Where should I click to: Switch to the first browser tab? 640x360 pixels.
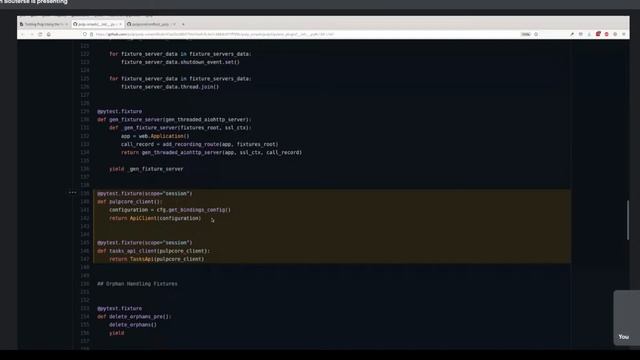[44, 24]
